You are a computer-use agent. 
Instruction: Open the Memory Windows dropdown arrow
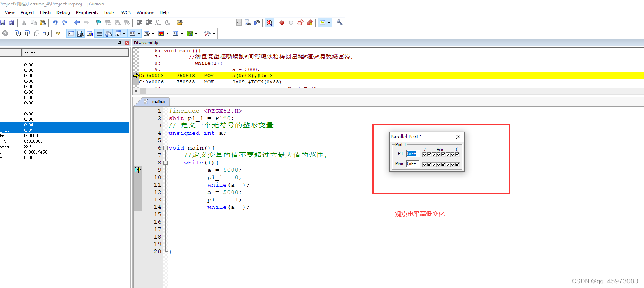point(139,34)
